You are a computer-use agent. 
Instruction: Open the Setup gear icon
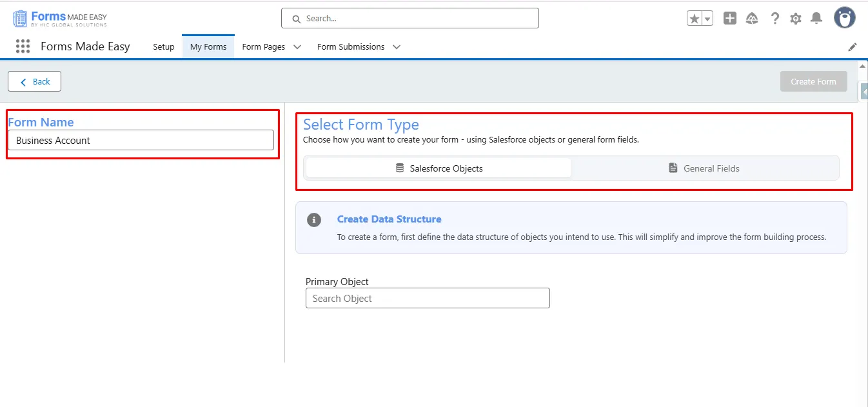tap(796, 19)
